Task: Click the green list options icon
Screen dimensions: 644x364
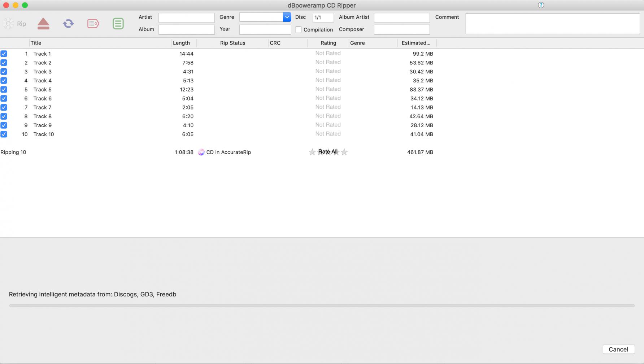Action: tap(118, 24)
